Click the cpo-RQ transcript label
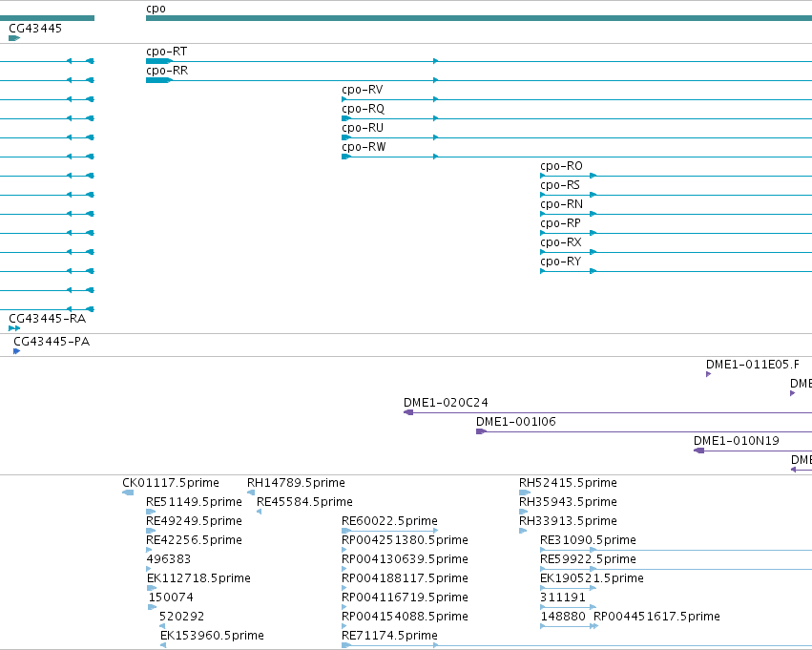Image resolution: width=812 pixels, height=650 pixels. pyautogui.click(x=363, y=109)
